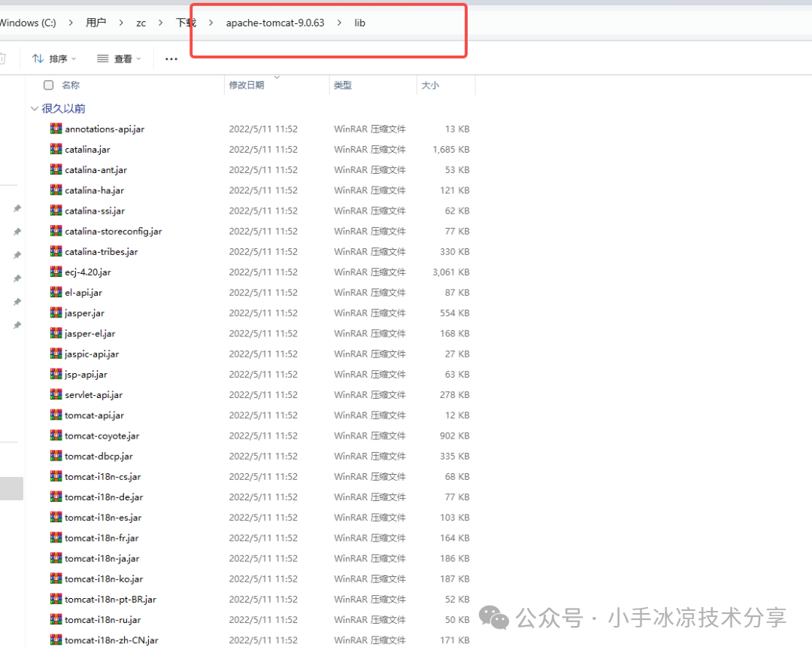Click the 3,061 KB size of ecj-4.20.jar
Image resolution: width=812 pixels, height=650 pixels.
451,272
